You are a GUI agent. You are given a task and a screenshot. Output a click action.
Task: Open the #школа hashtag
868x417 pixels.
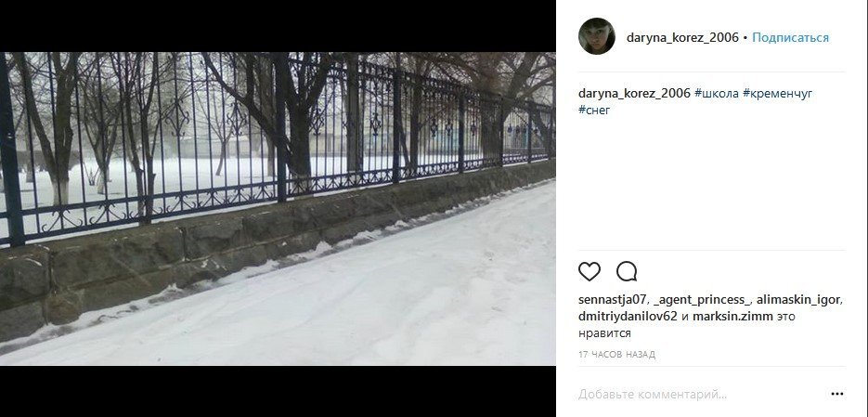[x=717, y=94]
